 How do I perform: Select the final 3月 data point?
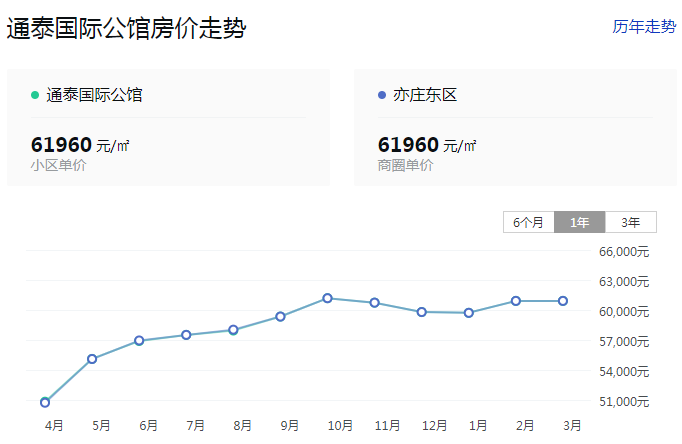pyautogui.click(x=563, y=301)
